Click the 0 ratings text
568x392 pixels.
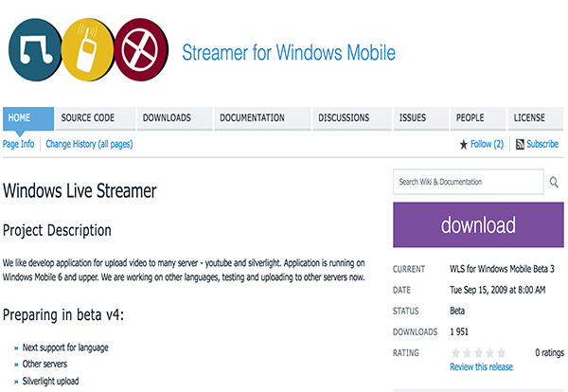(x=549, y=352)
